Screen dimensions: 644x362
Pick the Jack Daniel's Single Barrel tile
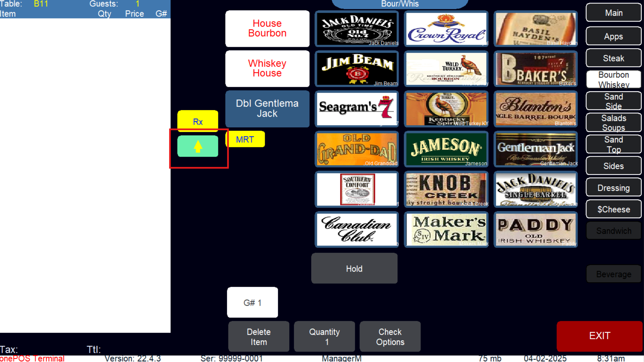[536, 189]
